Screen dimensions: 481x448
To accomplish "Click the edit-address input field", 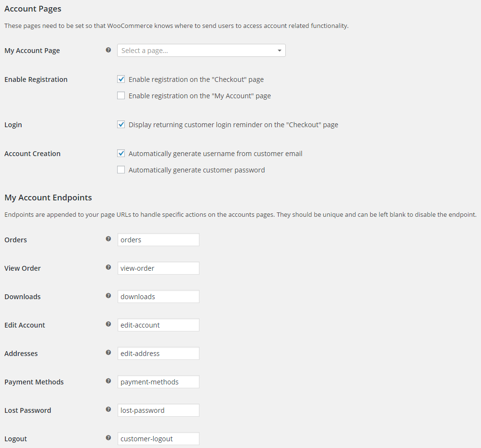I will (158, 354).
